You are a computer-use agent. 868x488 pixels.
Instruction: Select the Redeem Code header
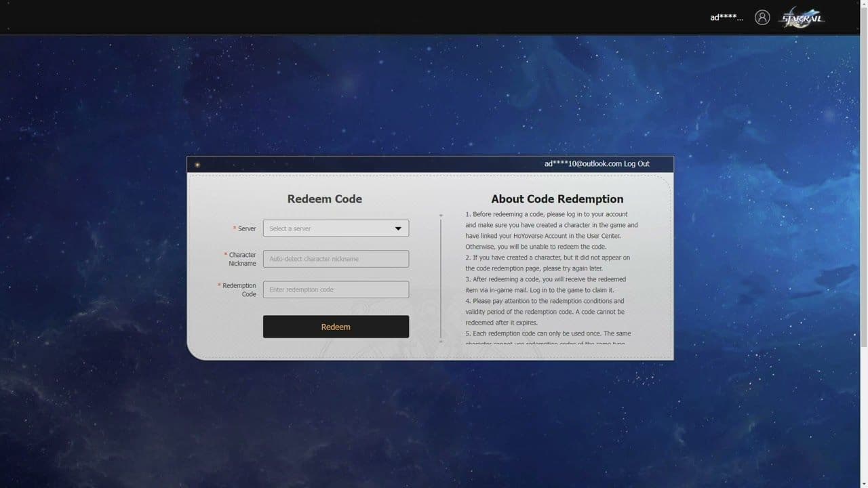pos(324,199)
